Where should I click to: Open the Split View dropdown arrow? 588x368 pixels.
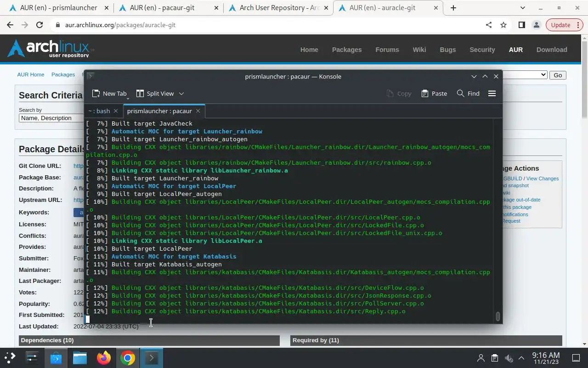point(181,93)
